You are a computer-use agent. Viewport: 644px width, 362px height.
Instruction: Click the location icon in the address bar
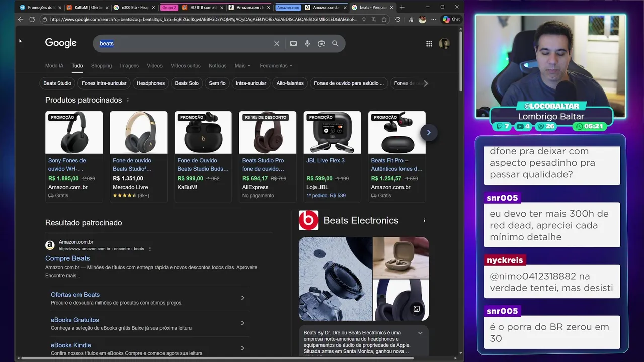tap(364, 19)
